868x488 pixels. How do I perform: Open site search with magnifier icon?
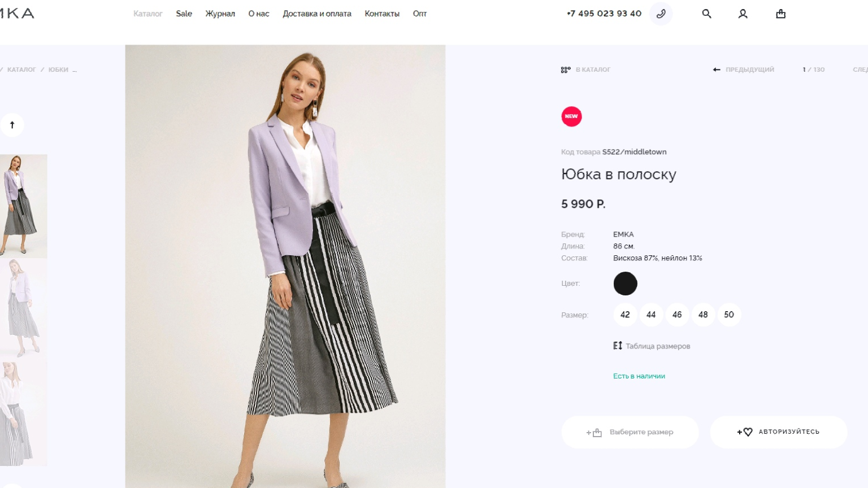coord(706,14)
